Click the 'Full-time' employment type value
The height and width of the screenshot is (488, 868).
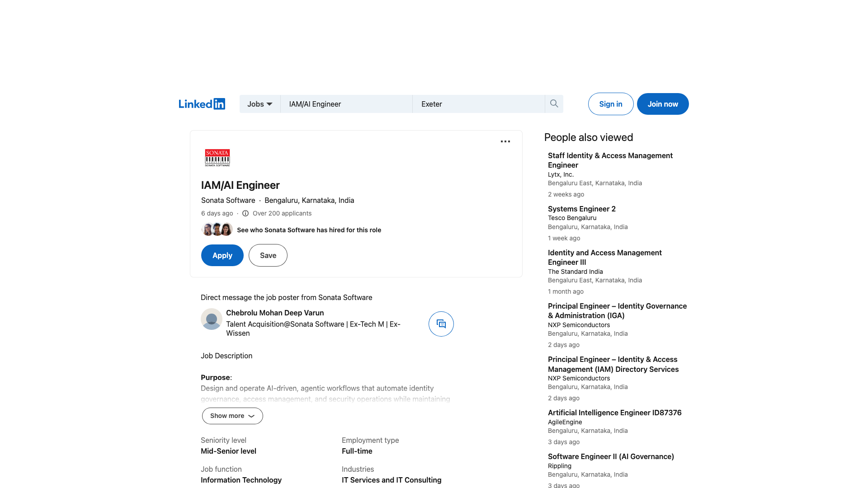357,451
